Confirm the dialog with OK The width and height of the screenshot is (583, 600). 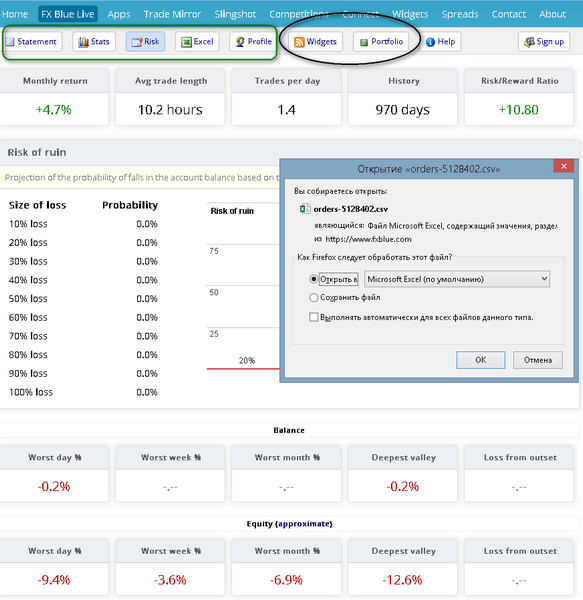(480, 360)
